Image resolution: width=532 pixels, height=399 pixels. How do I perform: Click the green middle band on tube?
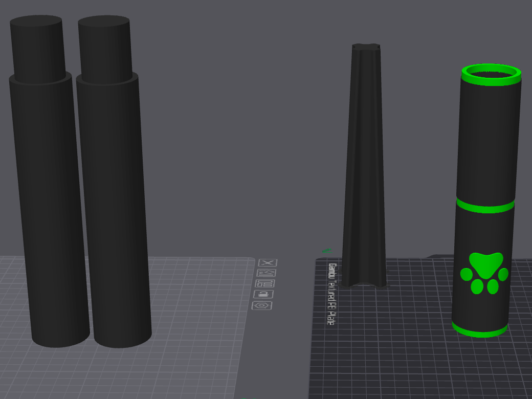[485, 206]
